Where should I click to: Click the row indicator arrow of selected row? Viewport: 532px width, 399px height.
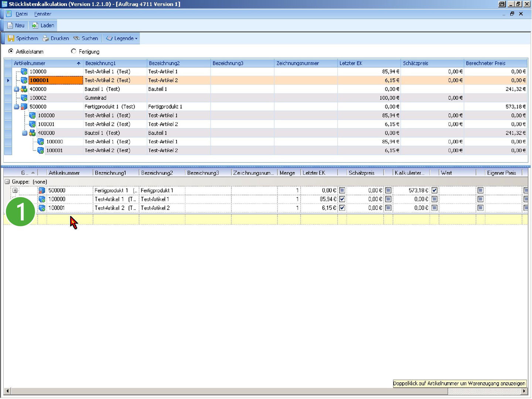pos(8,80)
